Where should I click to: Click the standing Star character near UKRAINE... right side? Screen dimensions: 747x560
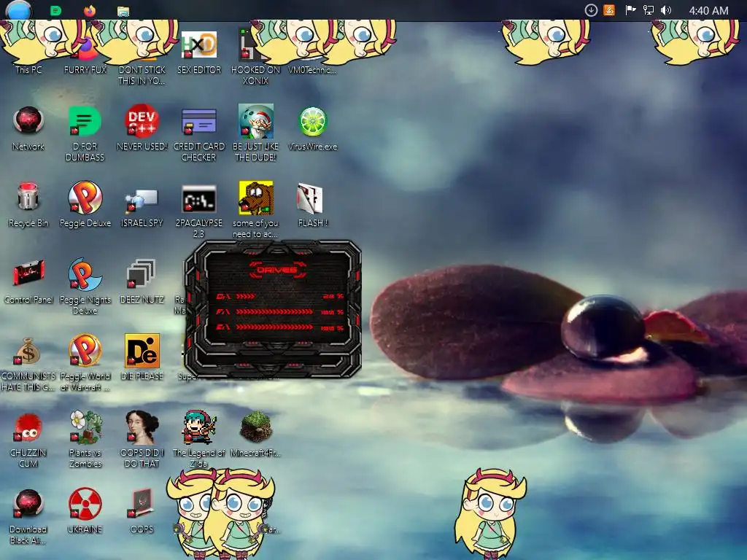(x=491, y=513)
